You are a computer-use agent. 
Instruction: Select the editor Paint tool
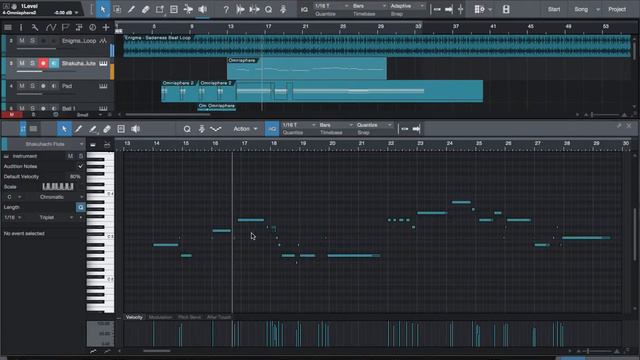pos(78,129)
